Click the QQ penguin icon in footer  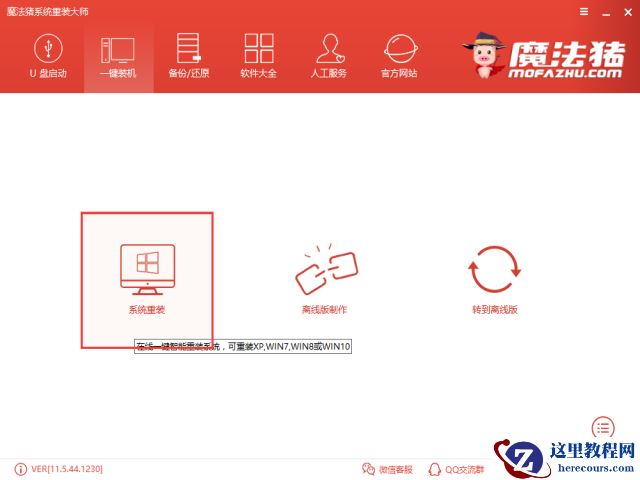click(435, 469)
